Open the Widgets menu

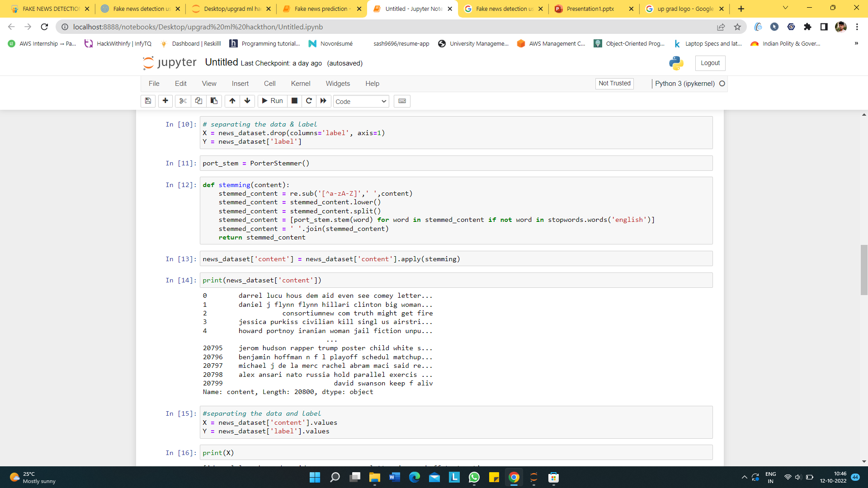coord(338,84)
